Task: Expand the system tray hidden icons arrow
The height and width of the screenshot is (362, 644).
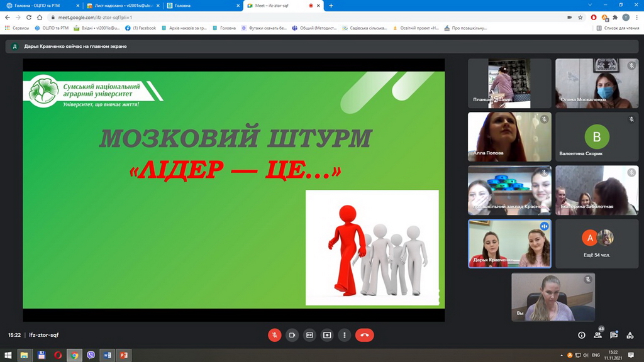Action: [563, 356]
